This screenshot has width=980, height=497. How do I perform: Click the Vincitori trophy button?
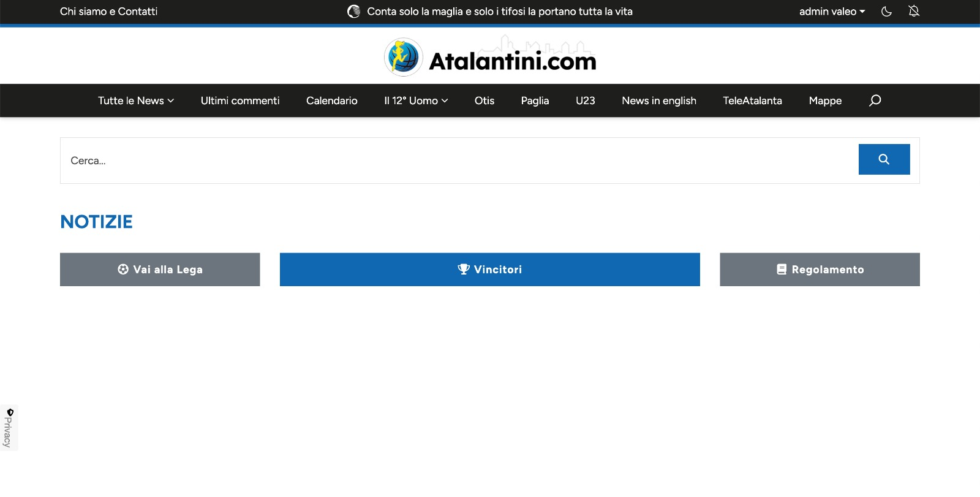(x=489, y=270)
